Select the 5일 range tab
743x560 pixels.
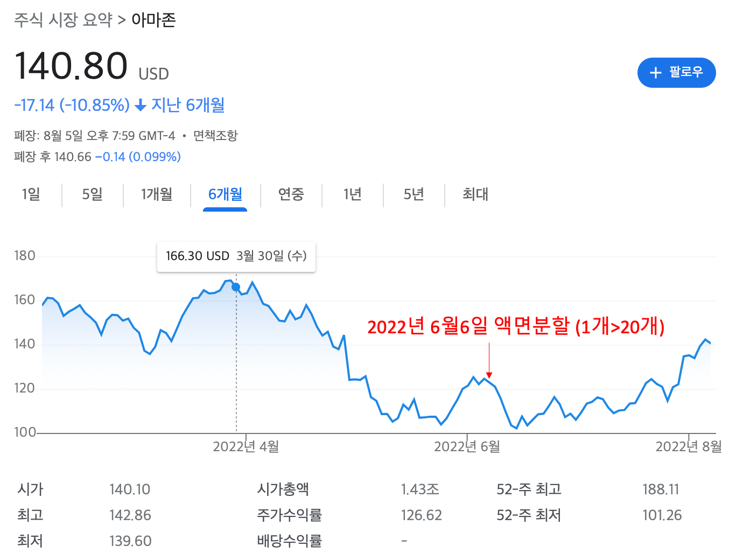92,194
